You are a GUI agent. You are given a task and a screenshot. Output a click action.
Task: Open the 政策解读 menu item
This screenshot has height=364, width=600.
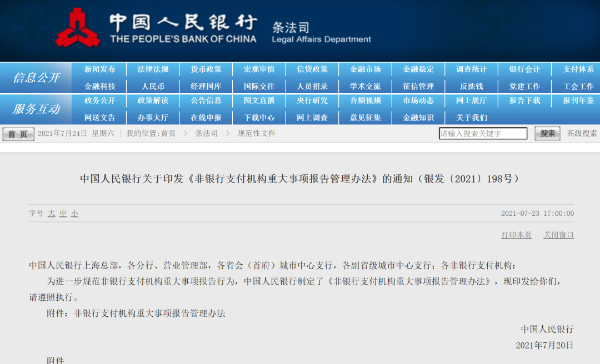tap(153, 100)
